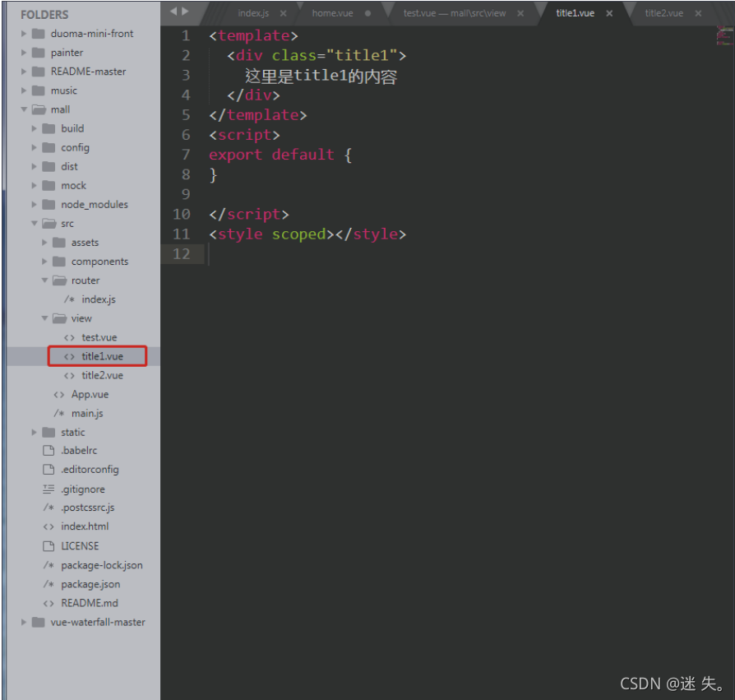
Task: Switch to test.vue — mall\src\view tab
Action: pyautogui.click(x=455, y=13)
